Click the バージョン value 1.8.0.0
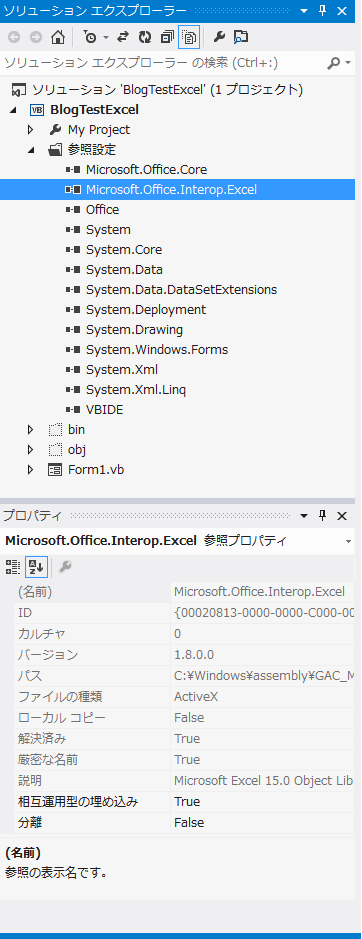The width and height of the screenshot is (362, 939). pyautogui.click(x=194, y=655)
